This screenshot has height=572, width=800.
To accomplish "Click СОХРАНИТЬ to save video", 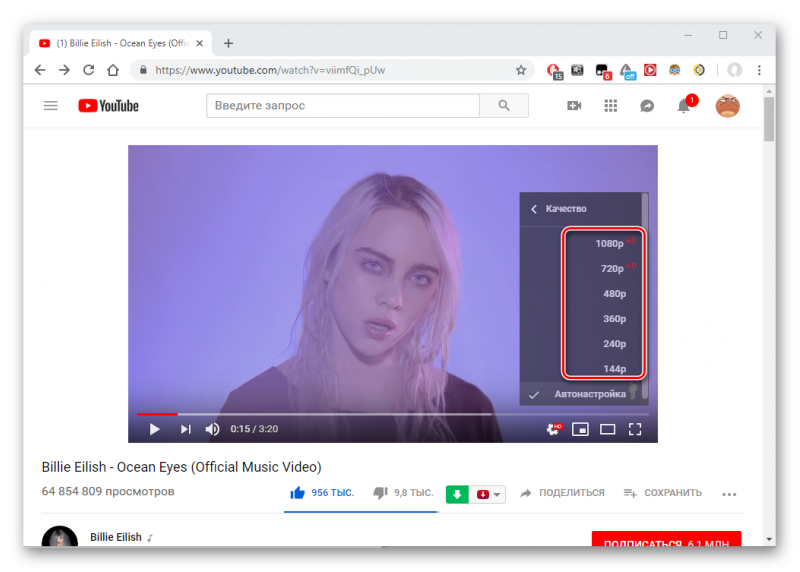I will pyautogui.click(x=663, y=493).
